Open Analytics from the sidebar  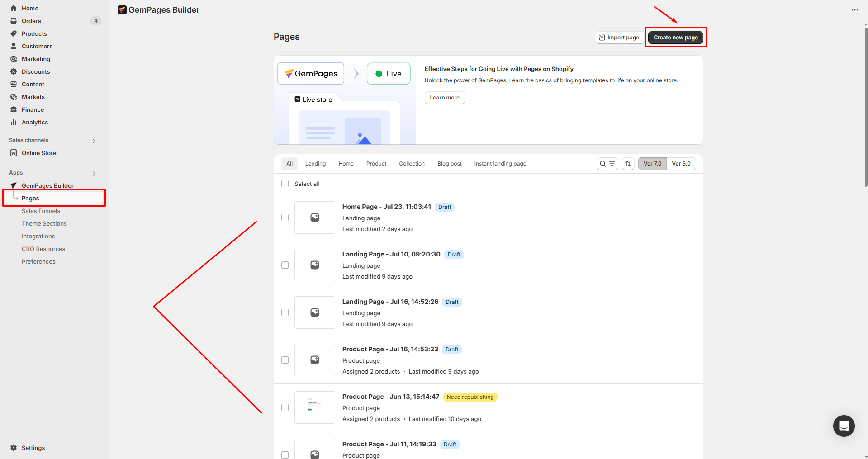[34, 122]
